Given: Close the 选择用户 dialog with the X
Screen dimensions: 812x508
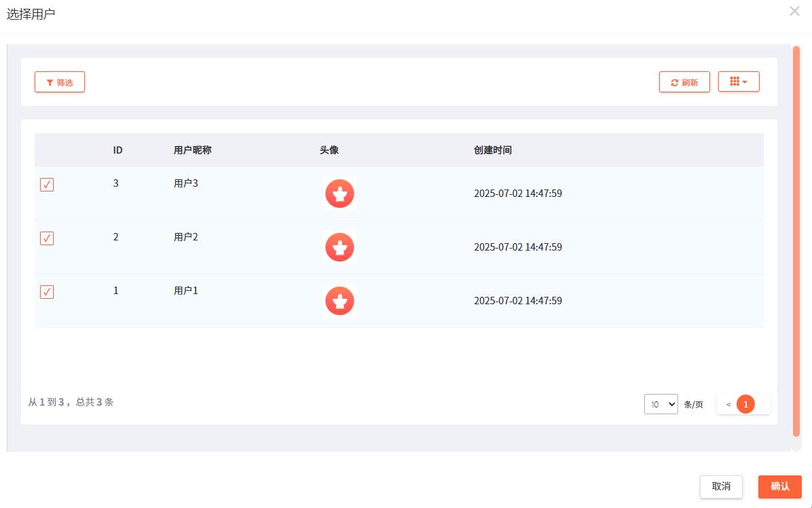Looking at the screenshot, I should pyautogui.click(x=794, y=11).
